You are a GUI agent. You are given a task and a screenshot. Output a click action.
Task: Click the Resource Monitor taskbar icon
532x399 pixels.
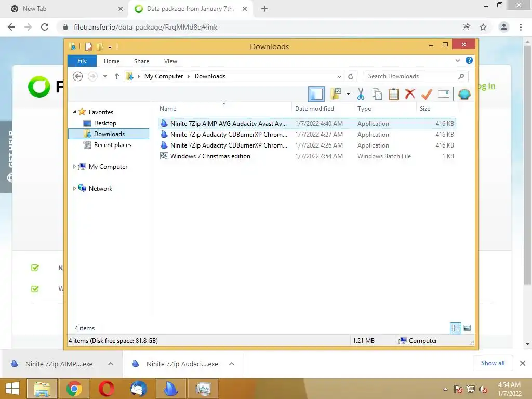(203, 389)
